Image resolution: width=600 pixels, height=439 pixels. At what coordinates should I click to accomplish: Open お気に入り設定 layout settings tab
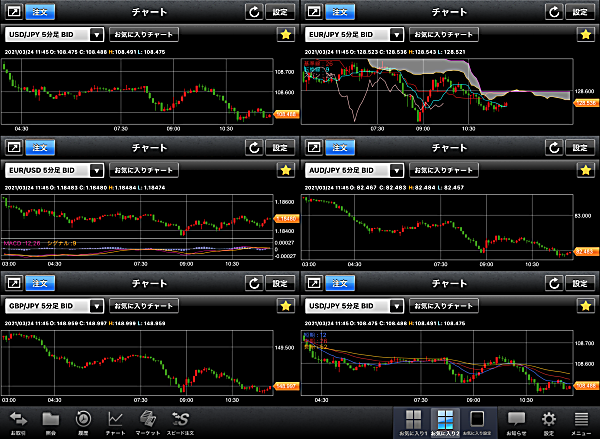478,423
